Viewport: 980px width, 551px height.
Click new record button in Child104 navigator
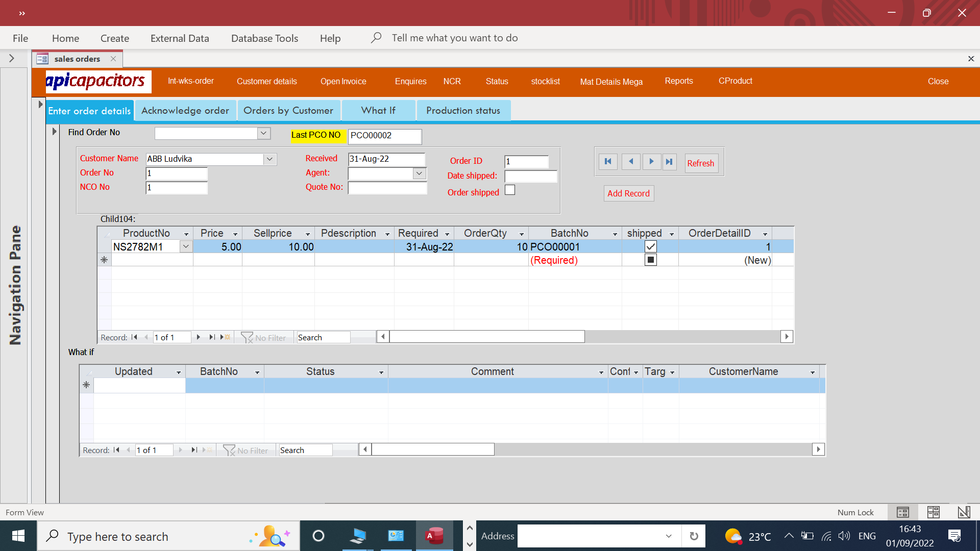point(226,337)
